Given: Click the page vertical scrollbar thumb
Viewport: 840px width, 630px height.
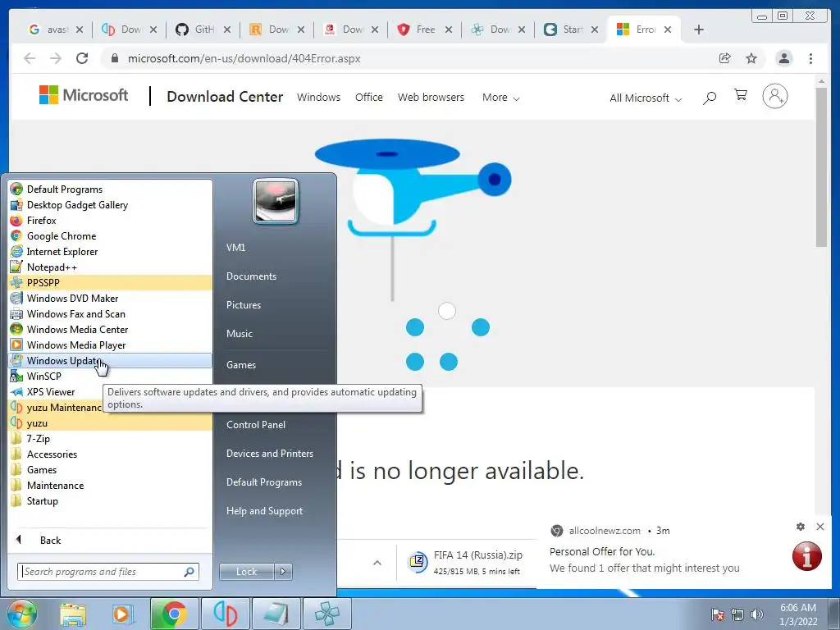Looking at the screenshot, I should click(x=821, y=166).
